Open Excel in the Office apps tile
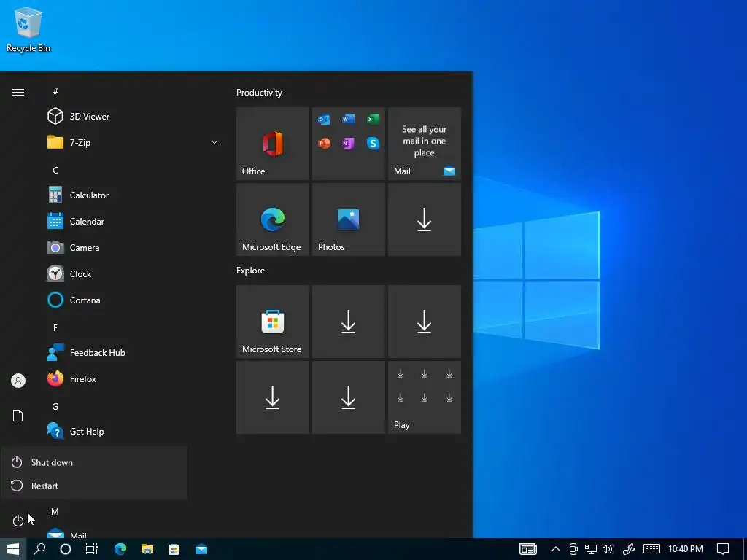The width and height of the screenshot is (747, 560). tap(373, 119)
